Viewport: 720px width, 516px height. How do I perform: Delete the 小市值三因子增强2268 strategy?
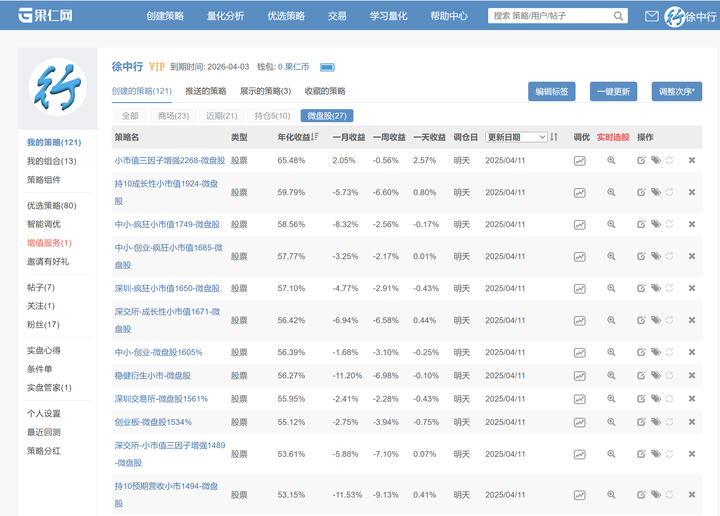(x=692, y=160)
